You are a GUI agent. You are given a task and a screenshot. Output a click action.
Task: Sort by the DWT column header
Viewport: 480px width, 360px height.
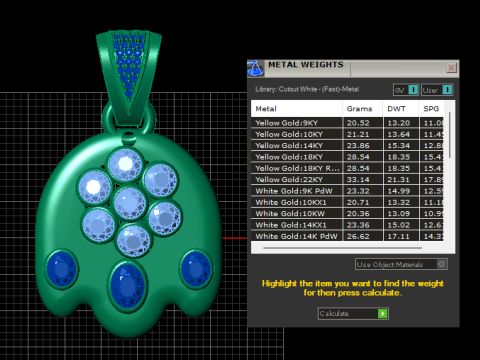[x=401, y=109]
